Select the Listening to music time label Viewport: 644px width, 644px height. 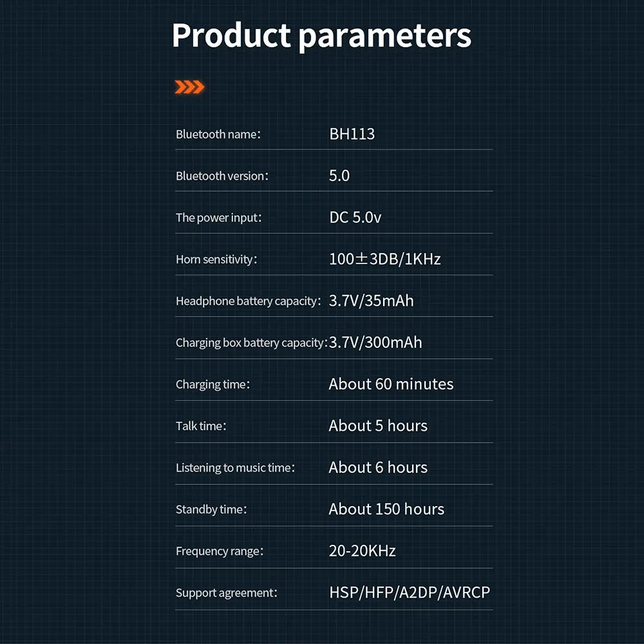[x=235, y=468]
